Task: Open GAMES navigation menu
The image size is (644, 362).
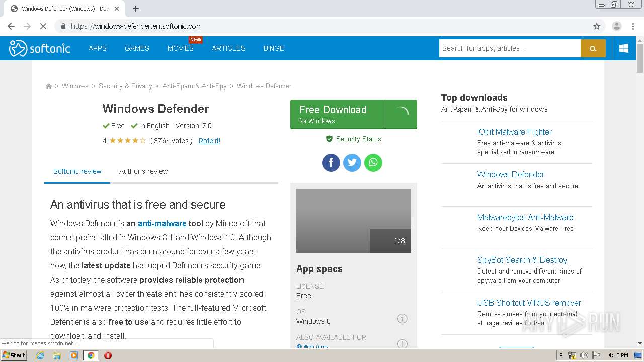Action: (x=137, y=48)
